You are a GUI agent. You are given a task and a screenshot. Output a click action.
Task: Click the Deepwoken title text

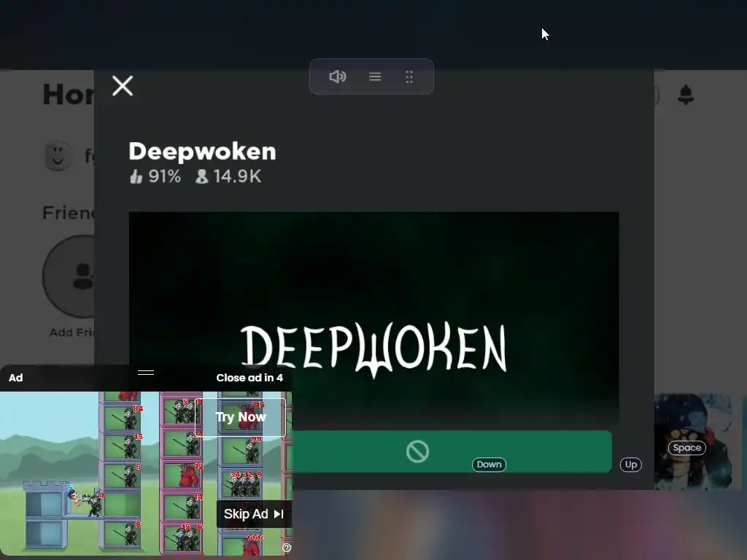click(203, 152)
